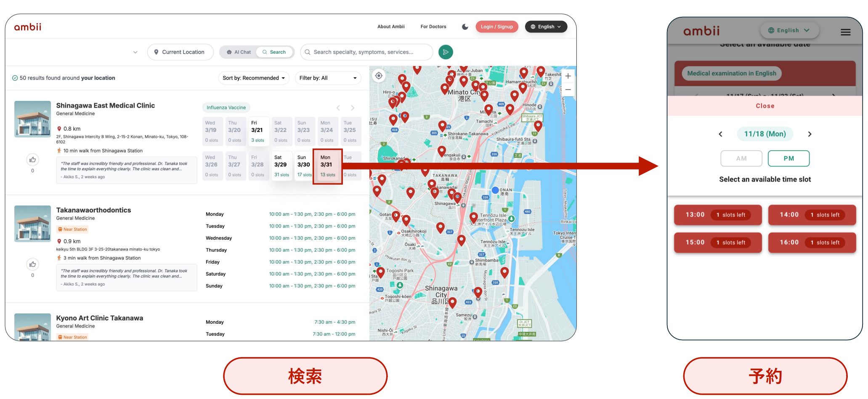Open the hamburger menu in mobile view
868x399 pixels.
point(845,32)
